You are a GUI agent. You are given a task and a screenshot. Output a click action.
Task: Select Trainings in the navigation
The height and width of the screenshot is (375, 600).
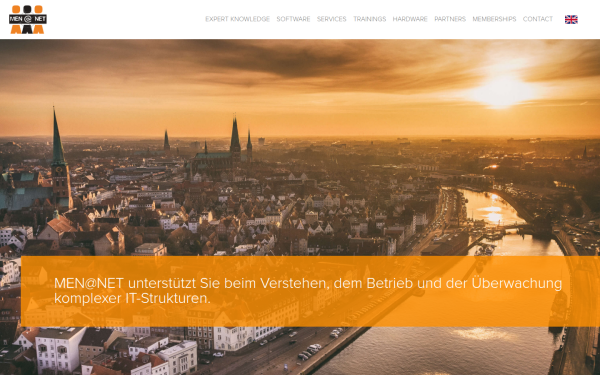point(370,19)
